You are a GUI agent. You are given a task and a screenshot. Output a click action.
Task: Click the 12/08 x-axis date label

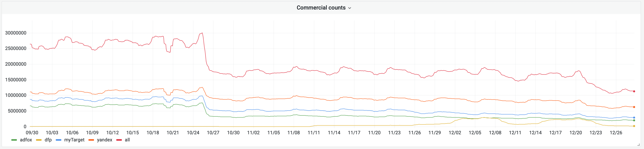(x=495, y=133)
